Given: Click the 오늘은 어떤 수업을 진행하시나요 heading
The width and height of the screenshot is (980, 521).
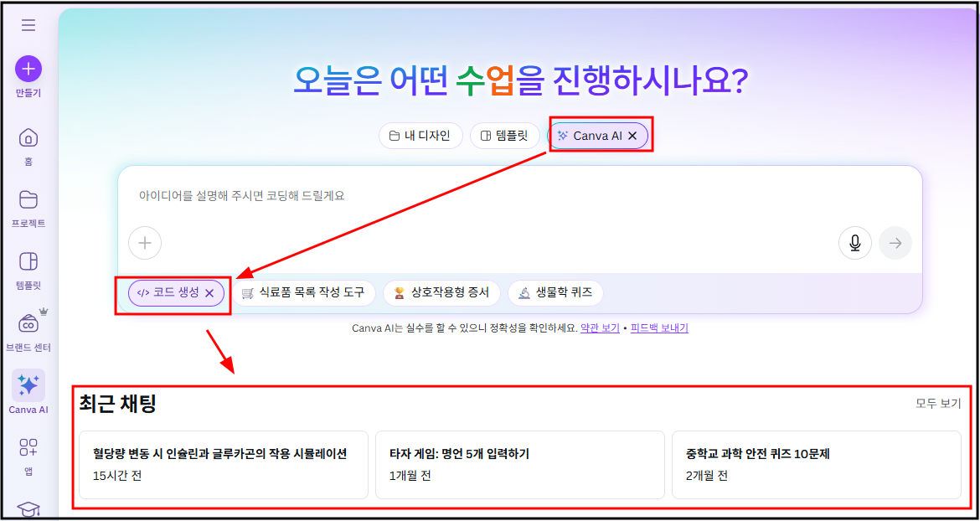Looking at the screenshot, I should pyautogui.click(x=521, y=82).
